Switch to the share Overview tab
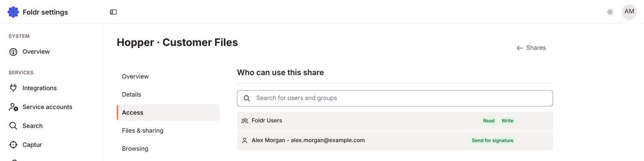This screenshot has width=644, height=161. coord(168,76)
